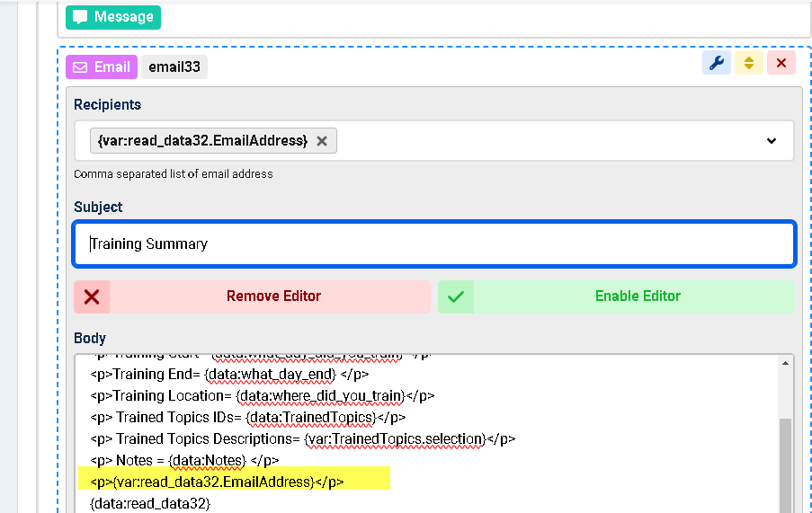
Task: Open settings with the blue wrench icon
Action: point(717,63)
